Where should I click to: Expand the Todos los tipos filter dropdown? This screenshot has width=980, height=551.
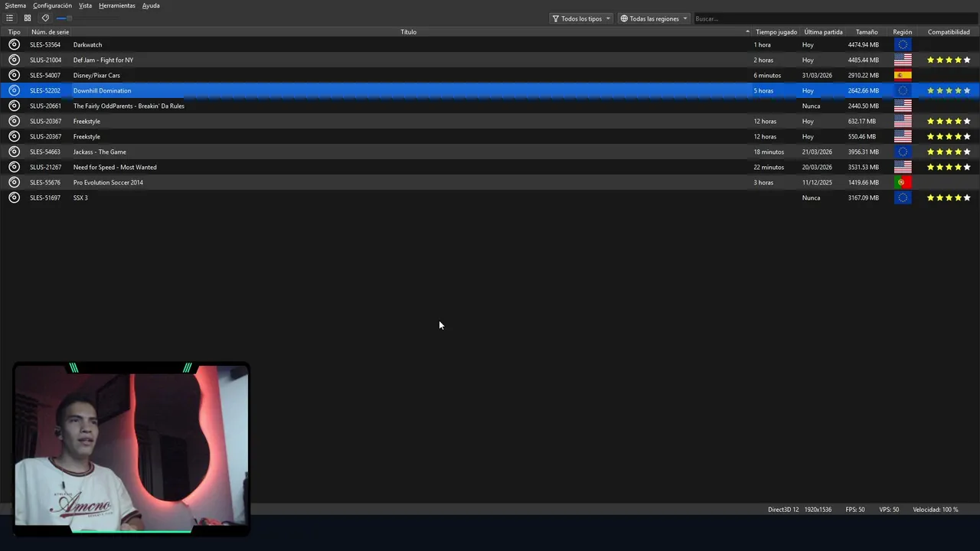581,18
